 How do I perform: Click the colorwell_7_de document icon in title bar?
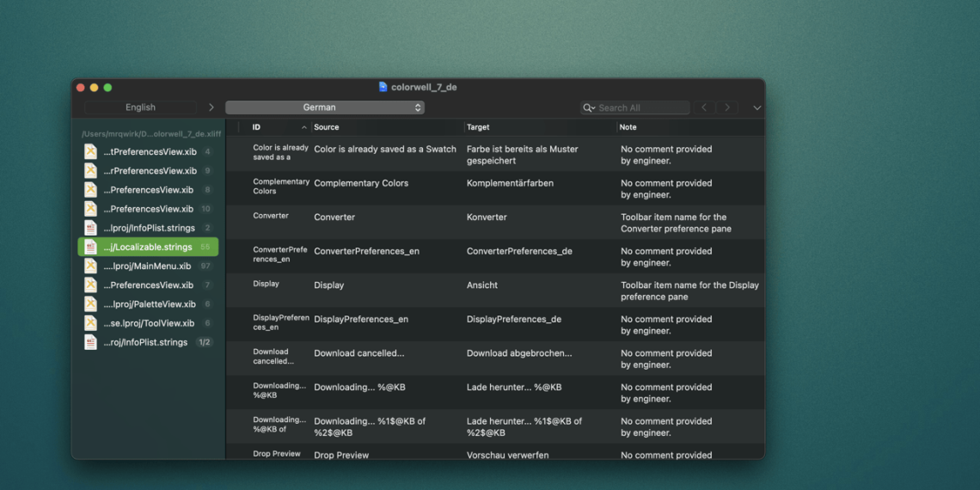383,87
